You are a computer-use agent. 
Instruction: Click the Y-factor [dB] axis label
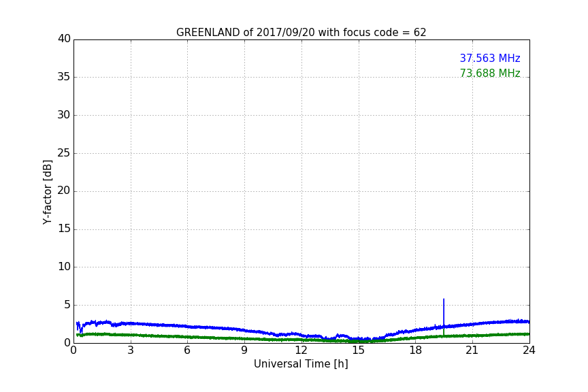click(47, 192)
